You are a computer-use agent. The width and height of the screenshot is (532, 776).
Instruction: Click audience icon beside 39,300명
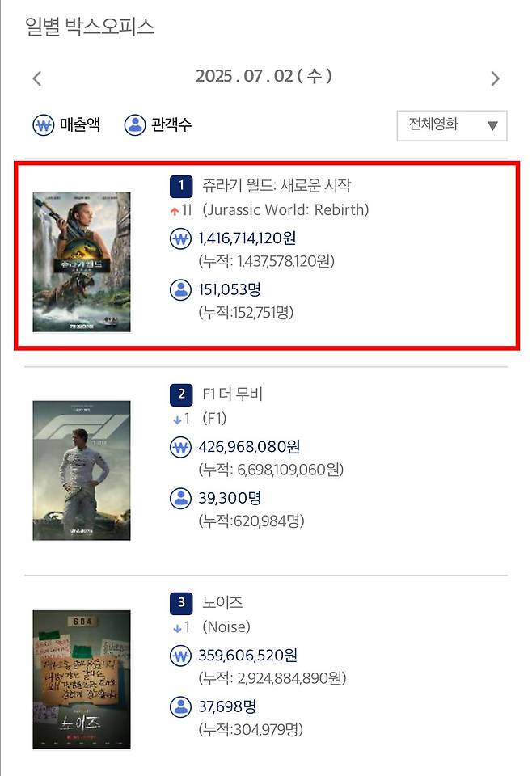click(x=180, y=499)
